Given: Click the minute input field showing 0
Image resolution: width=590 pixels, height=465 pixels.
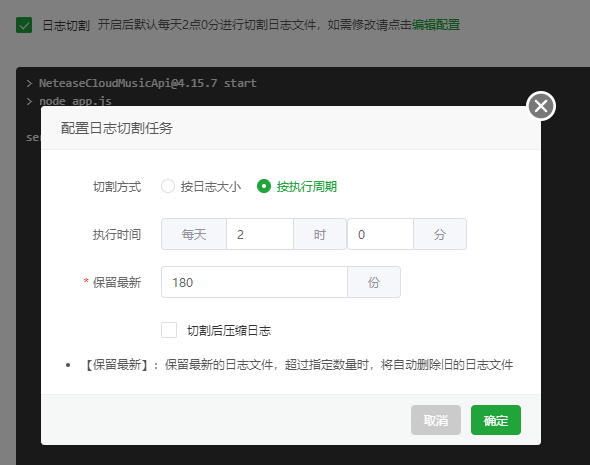Looking at the screenshot, I should (380, 234).
